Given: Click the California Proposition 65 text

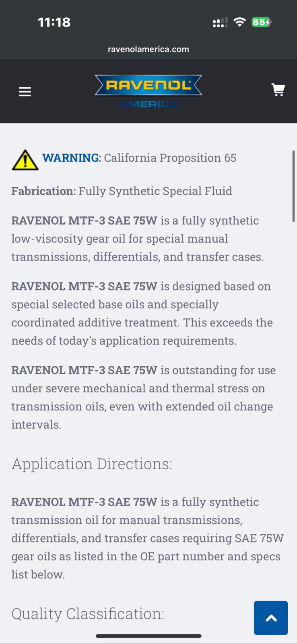Looking at the screenshot, I should coord(170,158).
